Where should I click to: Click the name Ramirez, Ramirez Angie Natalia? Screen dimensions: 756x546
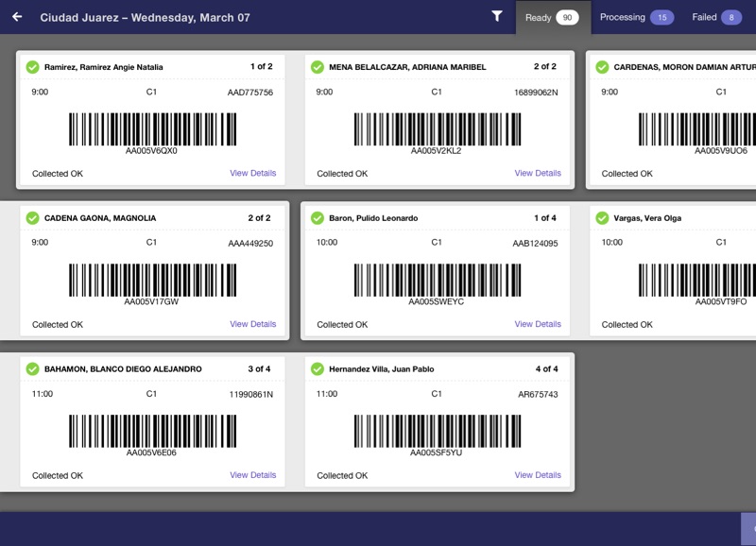pyautogui.click(x=104, y=67)
